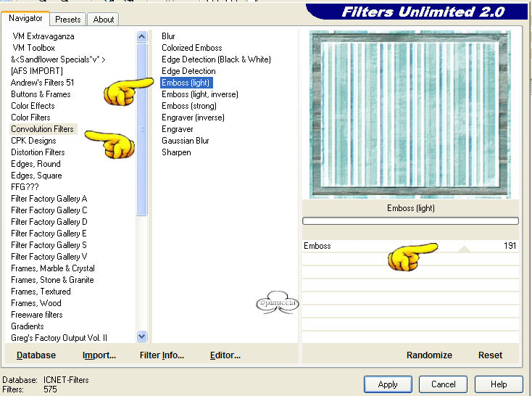The image size is (532, 396).
Task: Randomize the filter settings
Action: [x=429, y=355]
